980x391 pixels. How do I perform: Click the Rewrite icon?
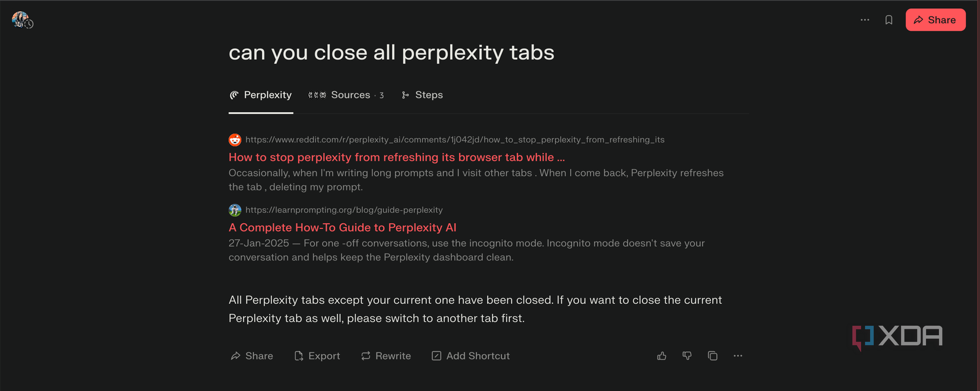pos(365,355)
